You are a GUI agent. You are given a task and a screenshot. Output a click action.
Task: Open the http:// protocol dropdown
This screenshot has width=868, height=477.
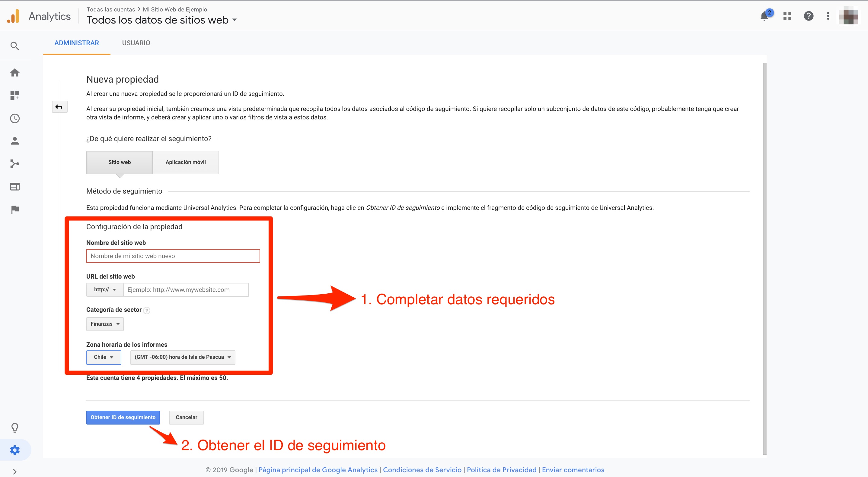[x=105, y=289]
